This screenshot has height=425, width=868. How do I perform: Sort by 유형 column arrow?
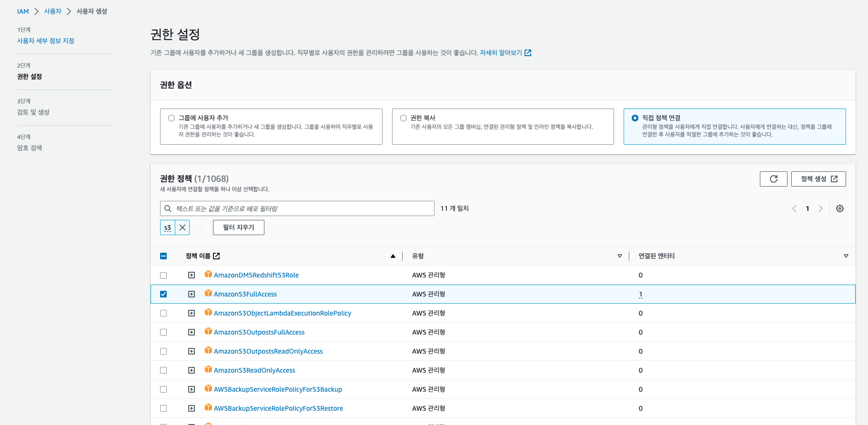point(620,256)
